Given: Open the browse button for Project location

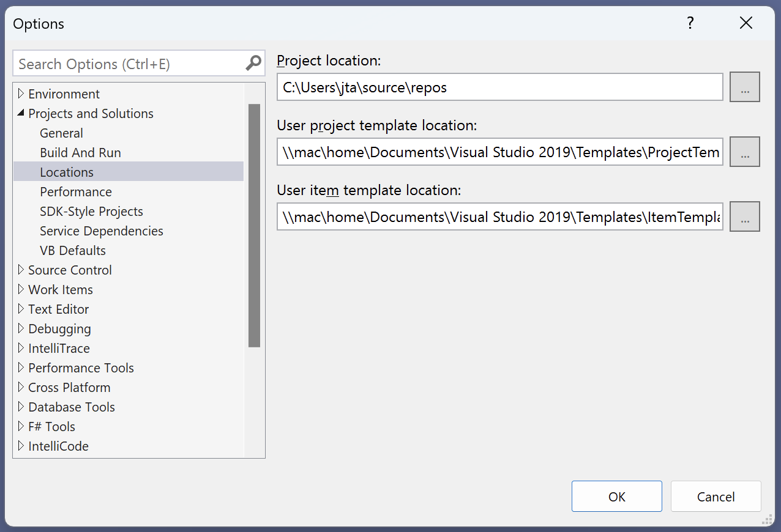Looking at the screenshot, I should [744, 86].
